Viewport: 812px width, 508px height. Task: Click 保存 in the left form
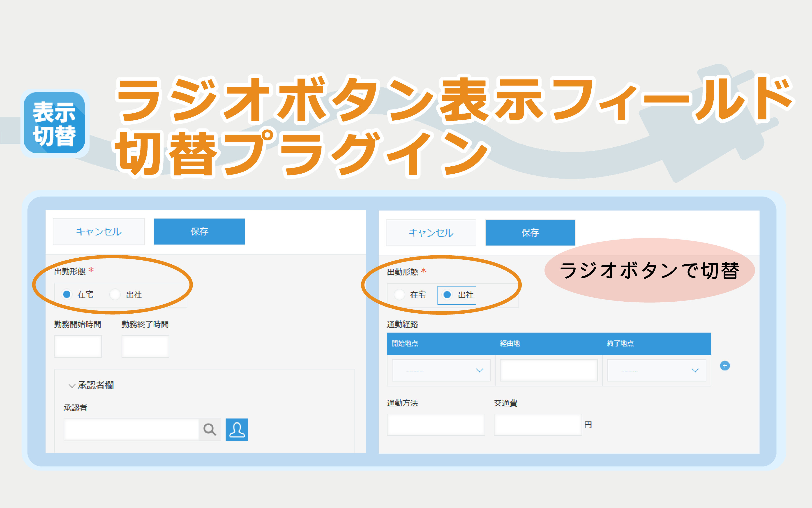coord(199,231)
